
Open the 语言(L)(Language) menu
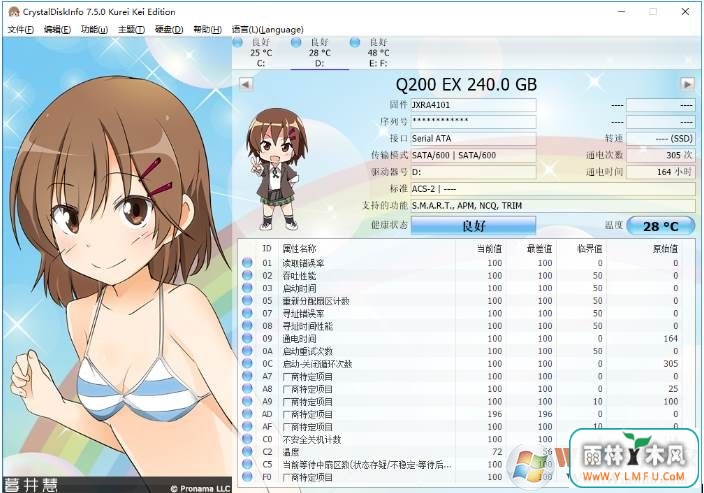[x=267, y=30]
